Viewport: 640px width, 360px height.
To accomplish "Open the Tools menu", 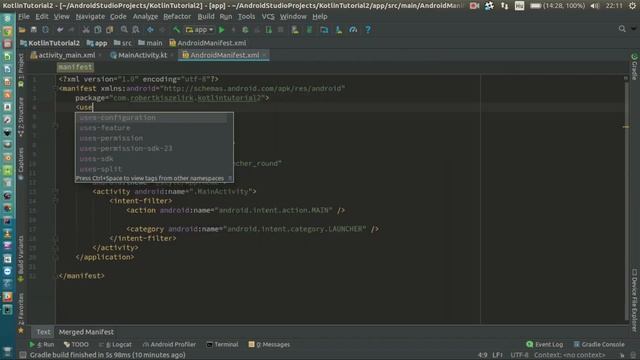I will [247, 17].
